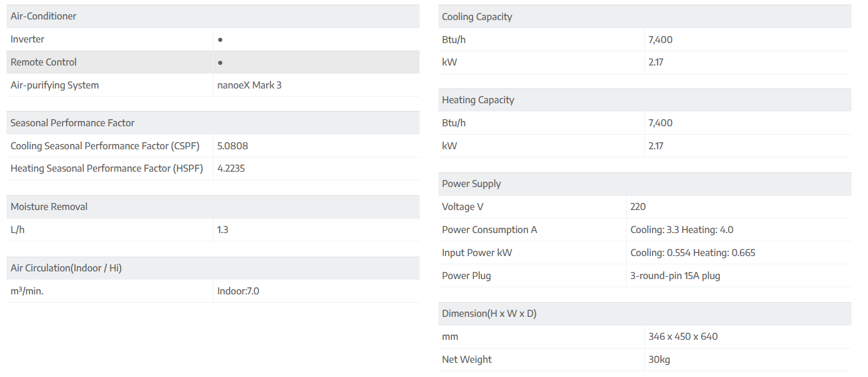This screenshot has height=377, width=868.
Task: Select the Power Supply section header
Action: pos(471,184)
